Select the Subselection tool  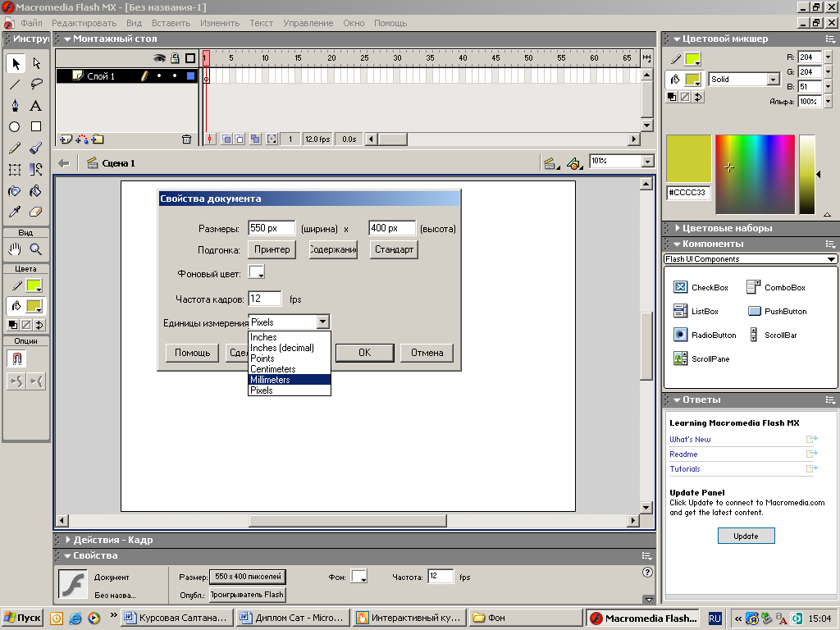pos(36,63)
